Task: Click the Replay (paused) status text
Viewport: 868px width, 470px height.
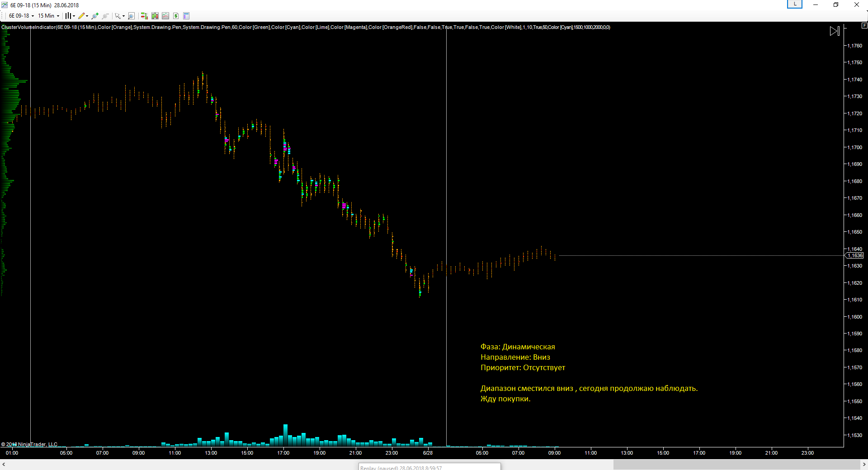Action: (x=401, y=468)
